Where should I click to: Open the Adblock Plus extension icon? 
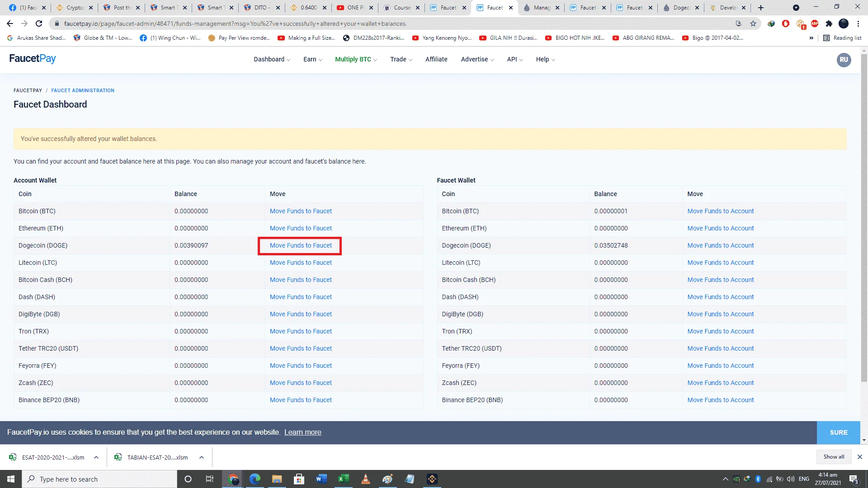coord(815,23)
